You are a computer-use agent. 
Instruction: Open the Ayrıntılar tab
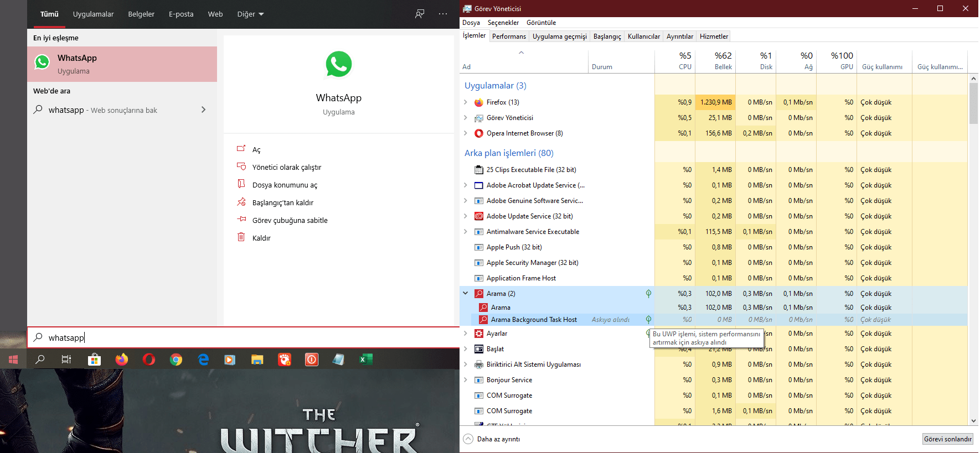point(680,37)
